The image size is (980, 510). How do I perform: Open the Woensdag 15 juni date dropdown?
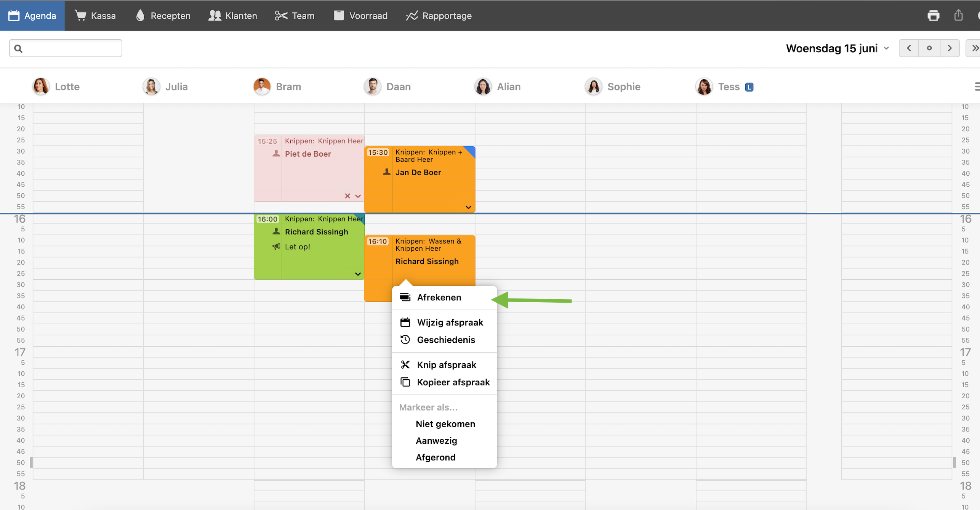(837, 48)
